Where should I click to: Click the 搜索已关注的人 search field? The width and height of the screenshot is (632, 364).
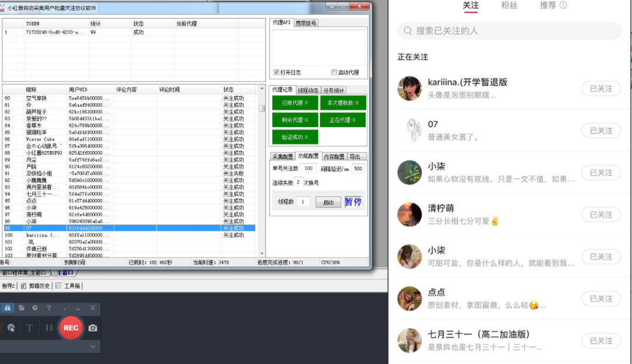click(x=509, y=31)
